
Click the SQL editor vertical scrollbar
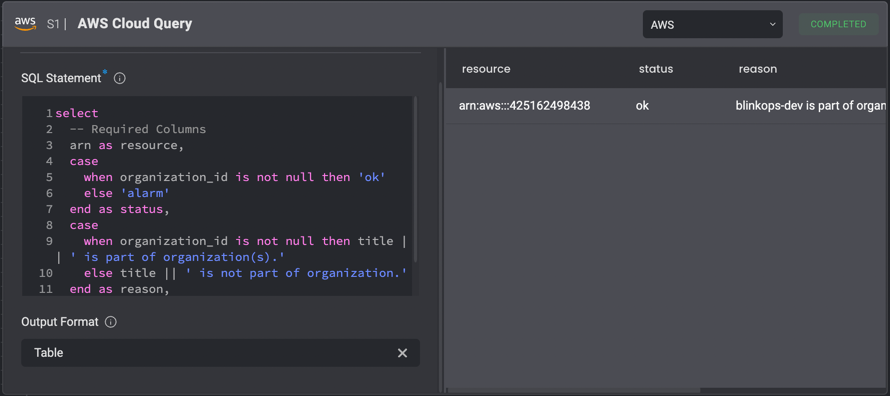point(415,179)
